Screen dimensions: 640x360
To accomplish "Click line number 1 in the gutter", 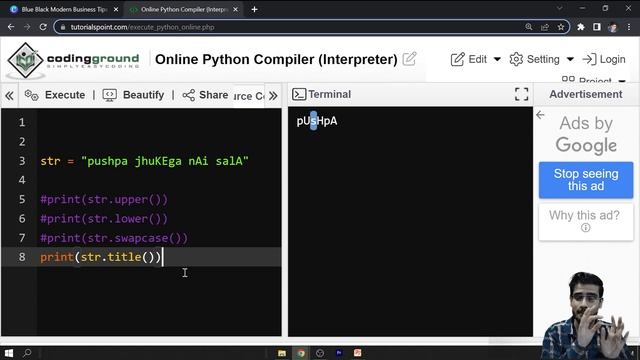I will [22, 122].
